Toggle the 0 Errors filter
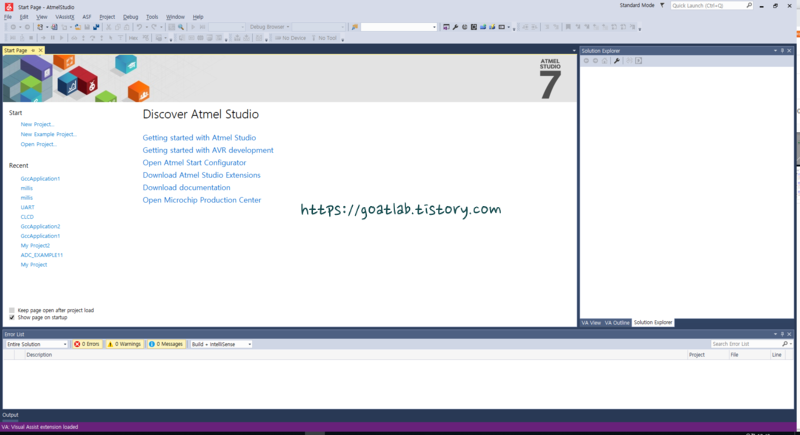This screenshot has width=800, height=435. [87, 344]
